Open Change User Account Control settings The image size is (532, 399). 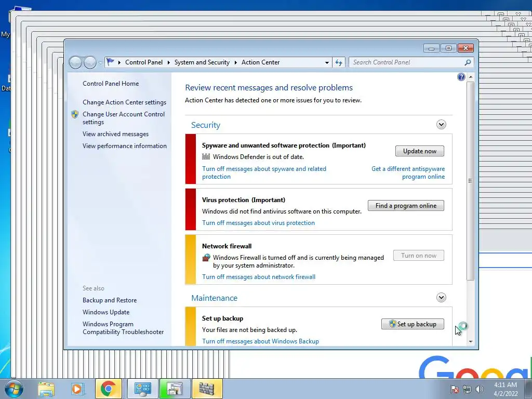(x=124, y=118)
